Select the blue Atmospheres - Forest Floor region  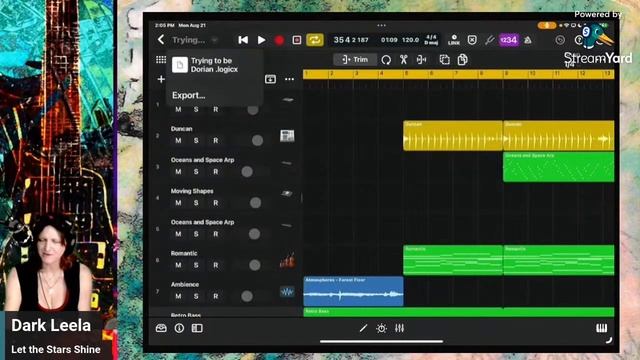click(353, 291)
